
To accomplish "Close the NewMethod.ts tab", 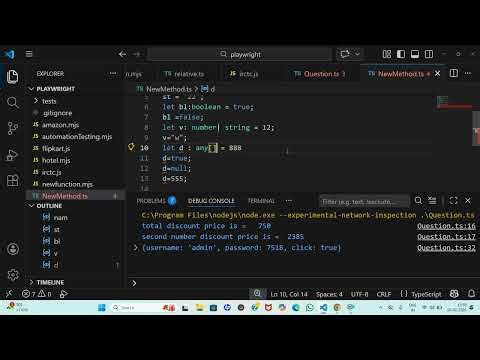I will [x=437, y=73].
